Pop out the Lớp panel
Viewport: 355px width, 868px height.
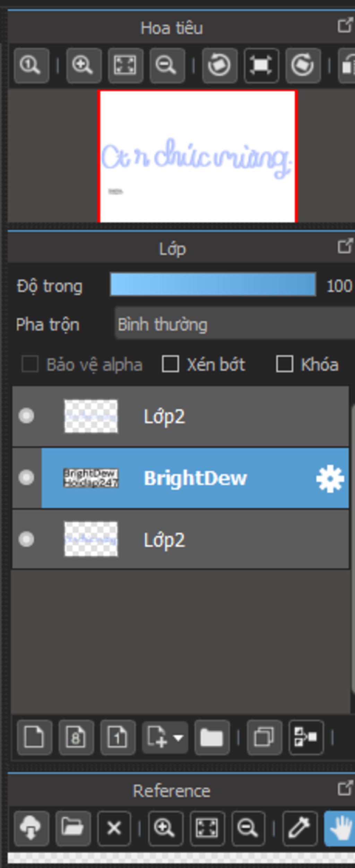pos(345,246)
